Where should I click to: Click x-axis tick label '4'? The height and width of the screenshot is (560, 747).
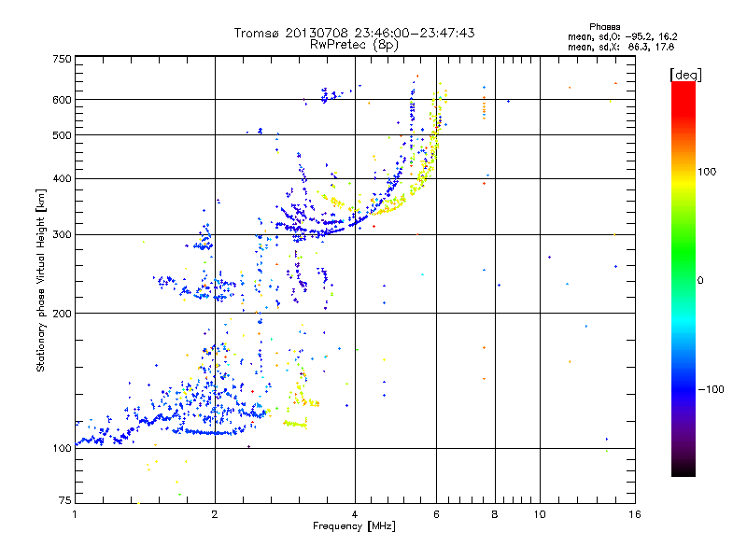(355, 514)
